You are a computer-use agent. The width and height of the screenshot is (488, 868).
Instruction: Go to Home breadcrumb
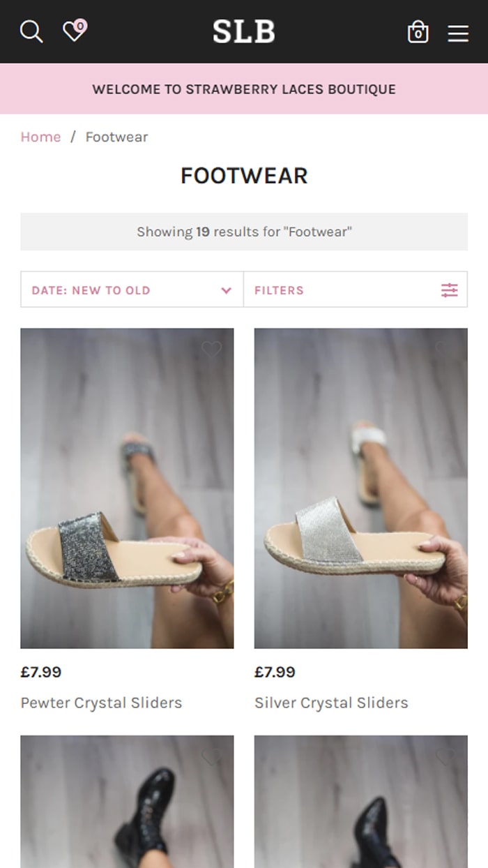coord(40,137)
